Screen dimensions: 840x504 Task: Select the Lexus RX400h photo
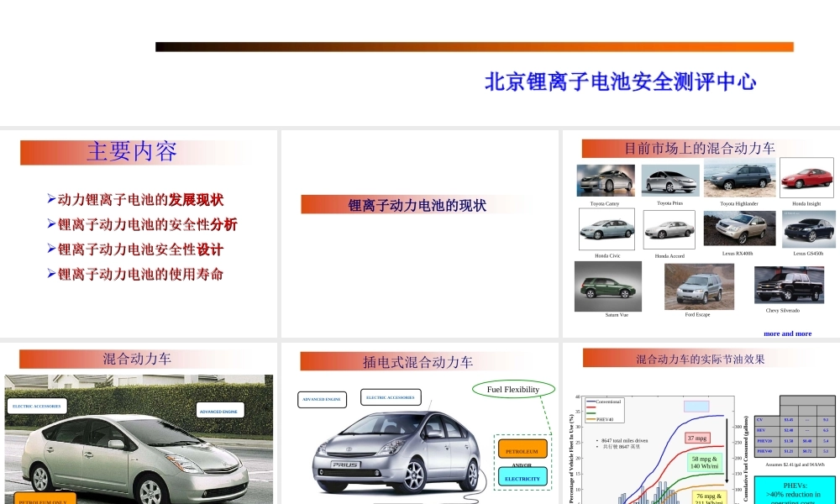(740, 228)
